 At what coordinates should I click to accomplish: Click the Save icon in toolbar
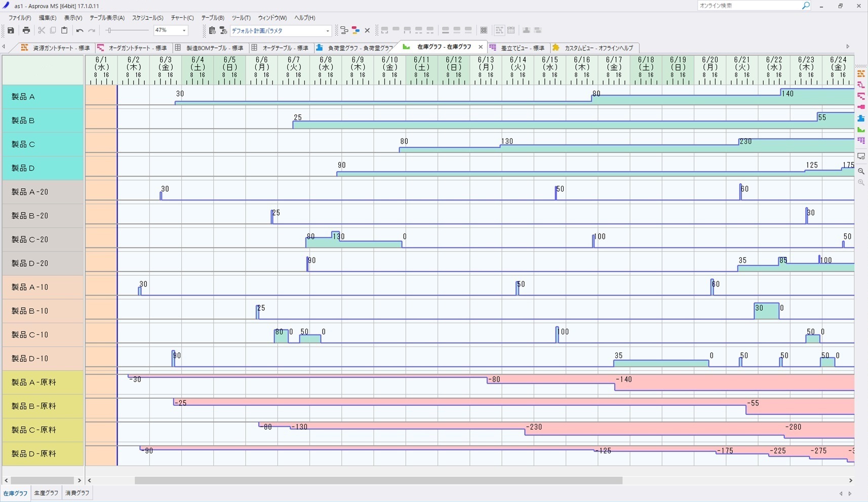point(11,30)
